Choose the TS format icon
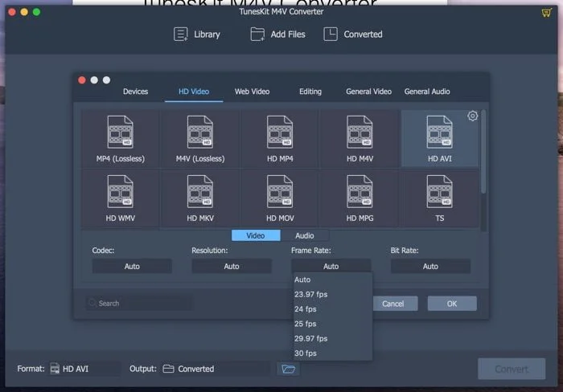Image resolution: width=563 pixels, height=392 pixels. coord(439,191)
